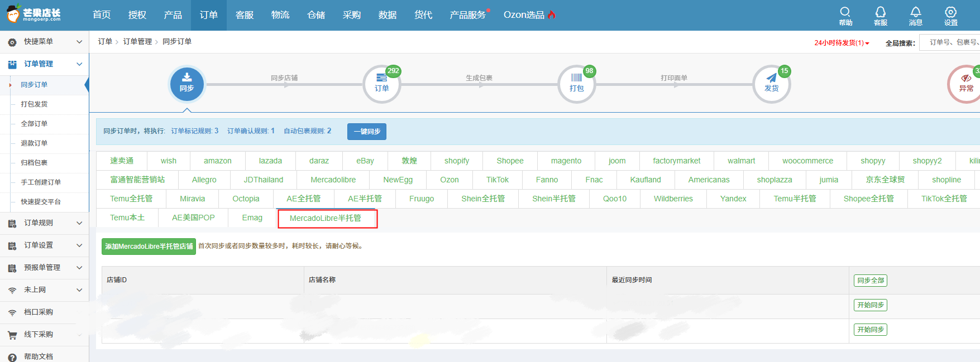
Task: Select the MercadoLibre半托管 platform tab
Action: pos(326,218)
